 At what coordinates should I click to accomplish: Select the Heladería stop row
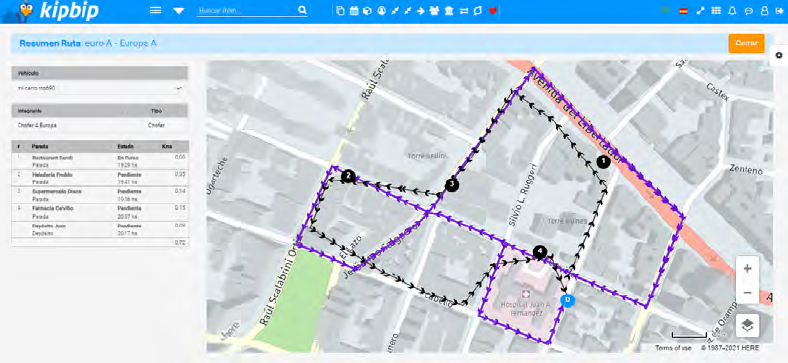tap(100, 178)
